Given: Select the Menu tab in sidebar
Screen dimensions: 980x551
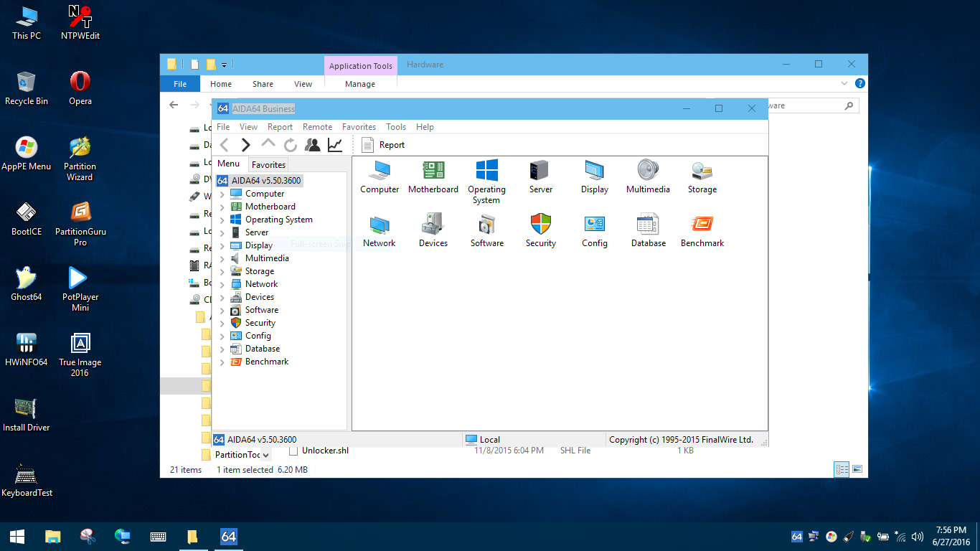Looking at the screenshot, I should 228,164.
